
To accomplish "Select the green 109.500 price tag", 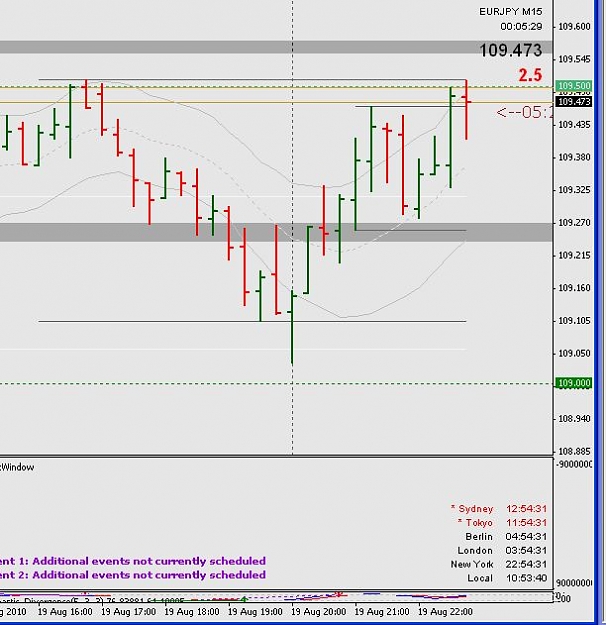I will 574,86.
